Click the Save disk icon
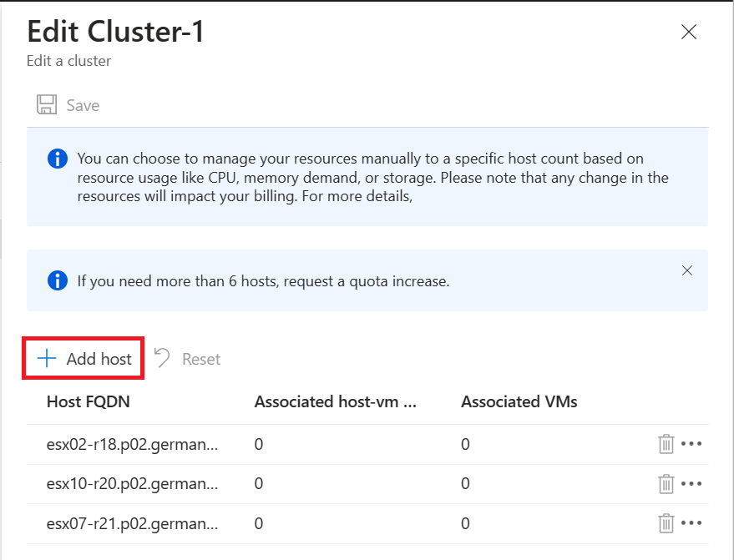Image resolution: width=734 pixels, height=560 pixels. (x=47, y=105)
